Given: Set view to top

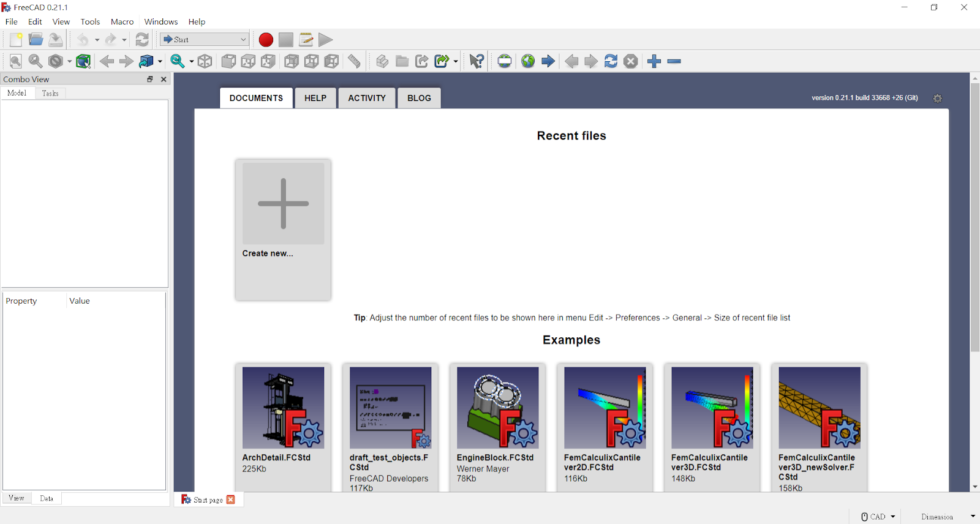Looking at the screenshot, I should pos(248,61).
